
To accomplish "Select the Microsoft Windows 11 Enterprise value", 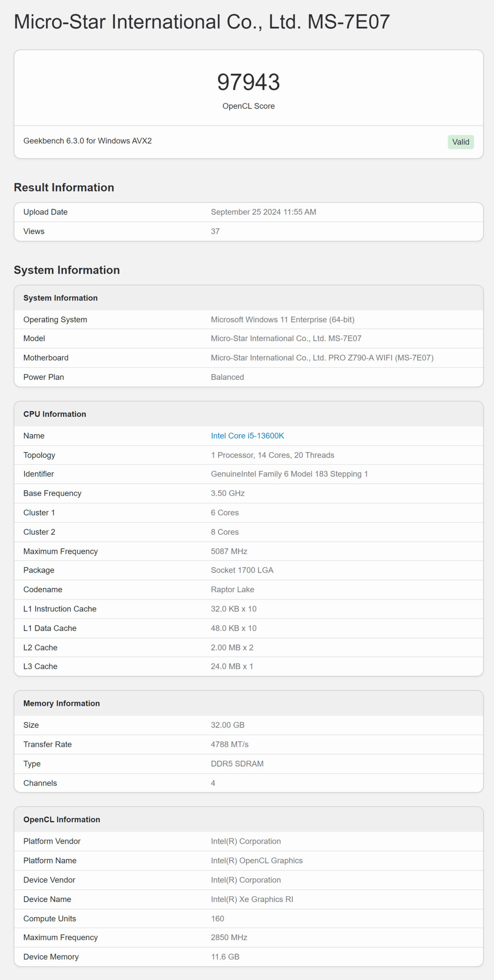I will (x=283, y=320).
